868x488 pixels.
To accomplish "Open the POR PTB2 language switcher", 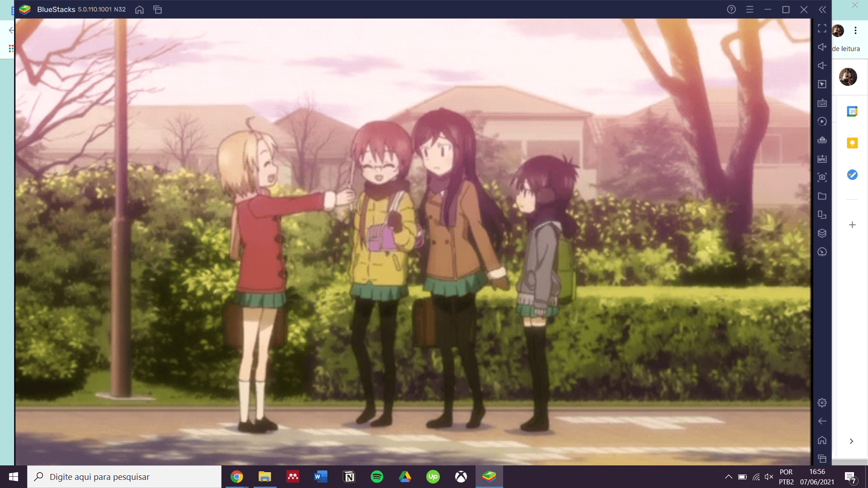I will click(x=786, y=477).
